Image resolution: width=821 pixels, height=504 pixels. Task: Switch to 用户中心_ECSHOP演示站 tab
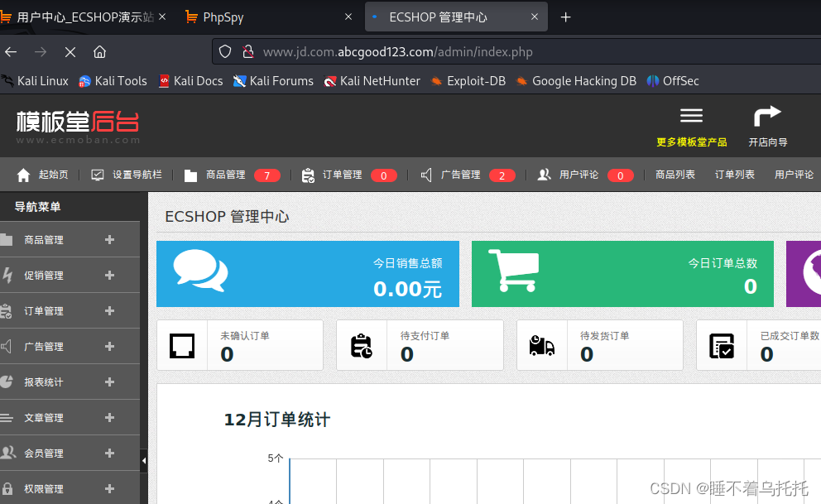click(x=84, y=17)
